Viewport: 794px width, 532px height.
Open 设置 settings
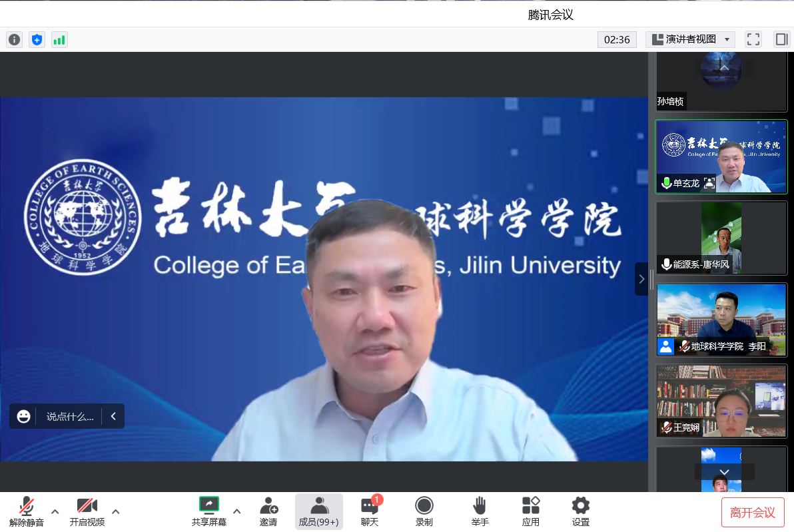[x=581, y=511]
